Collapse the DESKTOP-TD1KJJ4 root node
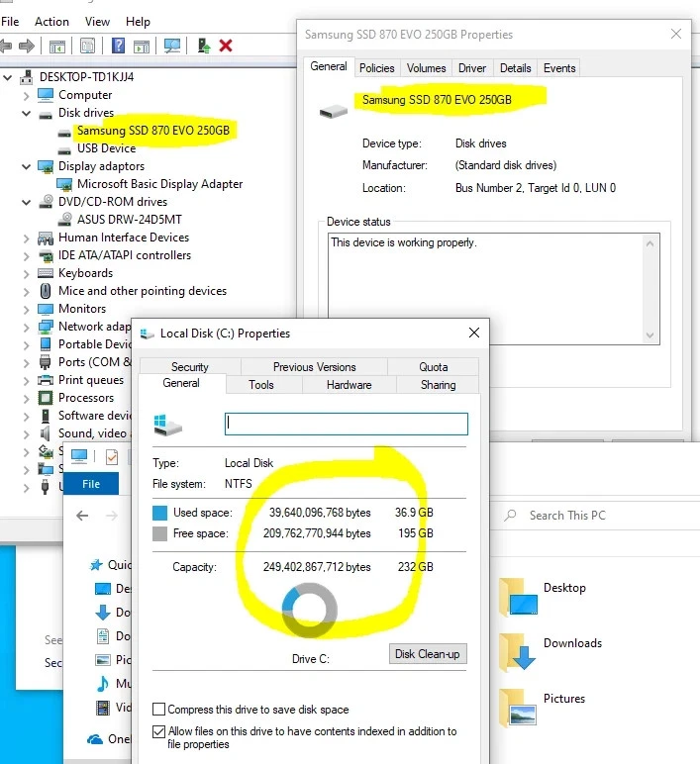This screenshot has width=700, height=764. tap(7, 77)
